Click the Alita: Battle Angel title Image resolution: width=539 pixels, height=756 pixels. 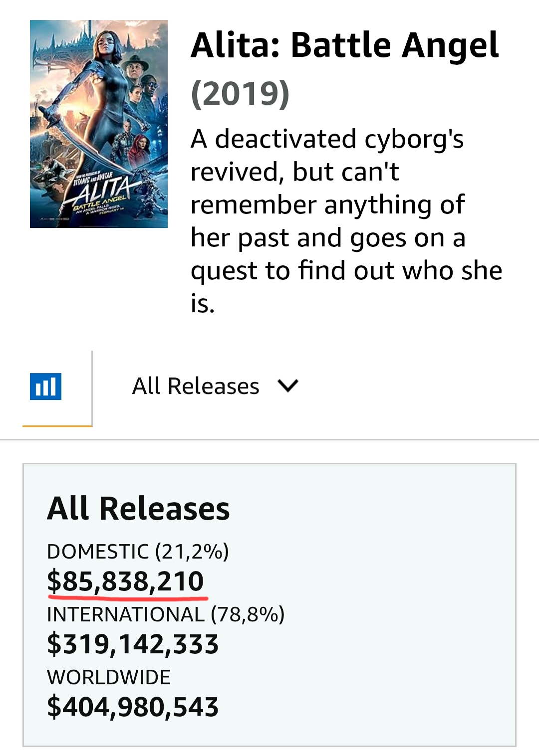pos(344,45)
